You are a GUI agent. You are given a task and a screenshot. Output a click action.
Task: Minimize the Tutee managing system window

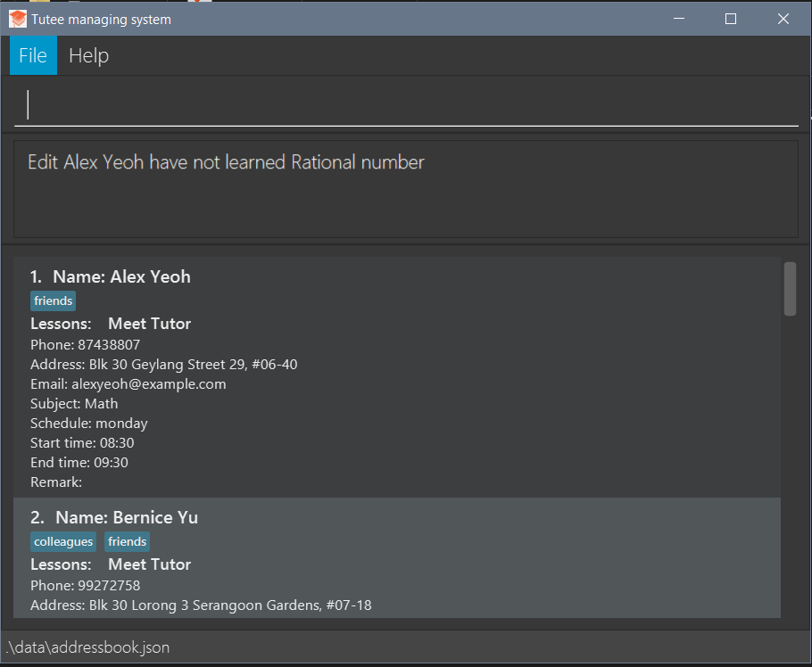(x=678, y=19)
